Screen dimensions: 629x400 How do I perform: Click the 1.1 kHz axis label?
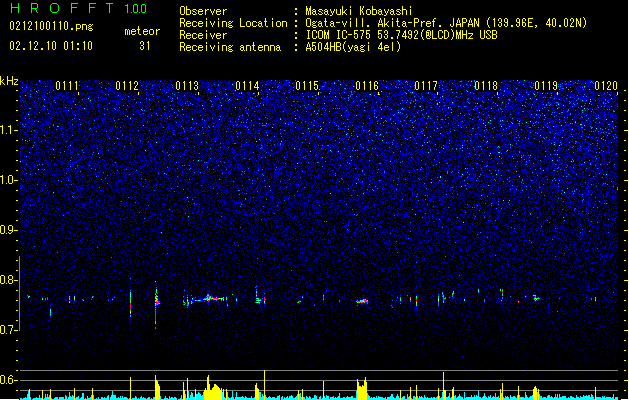pos(9,130)
